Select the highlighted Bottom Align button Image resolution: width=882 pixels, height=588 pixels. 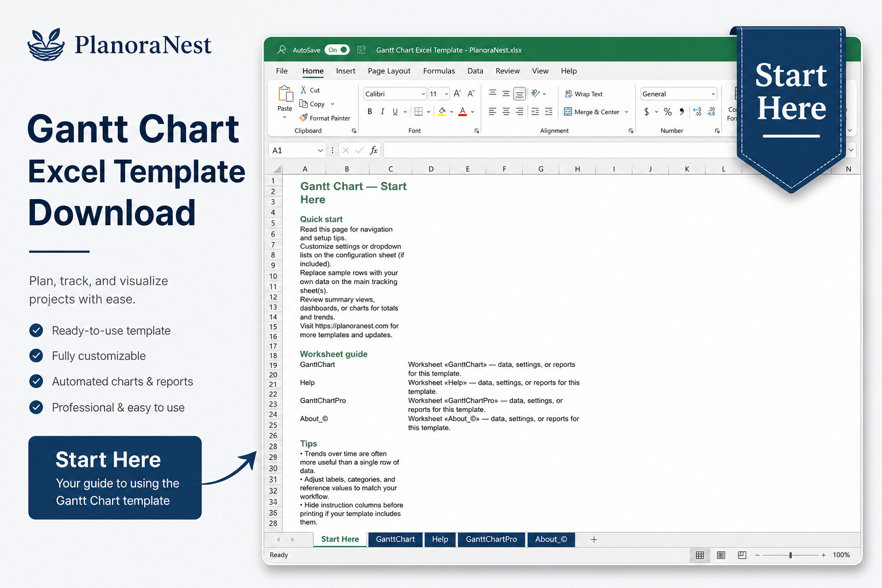coord(520,94)
